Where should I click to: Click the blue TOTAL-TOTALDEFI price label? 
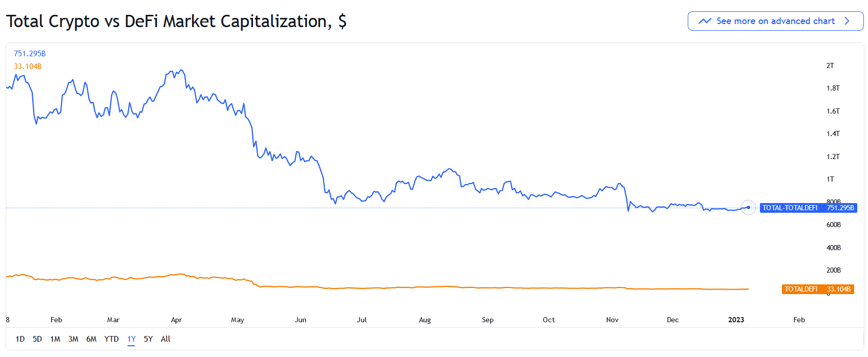[808, 208]
